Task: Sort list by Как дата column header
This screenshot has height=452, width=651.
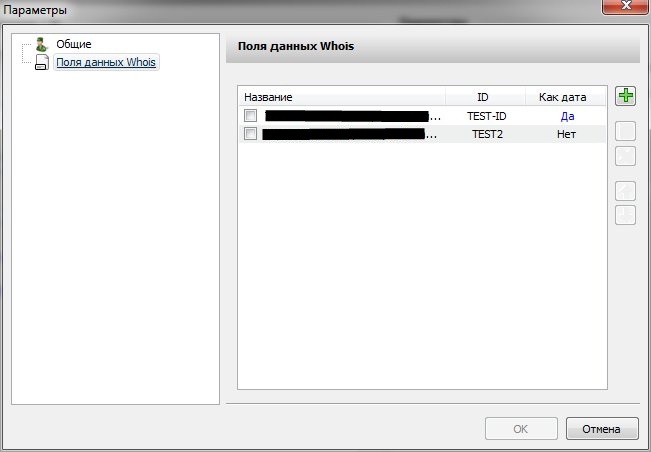Action: pos(562,97)
